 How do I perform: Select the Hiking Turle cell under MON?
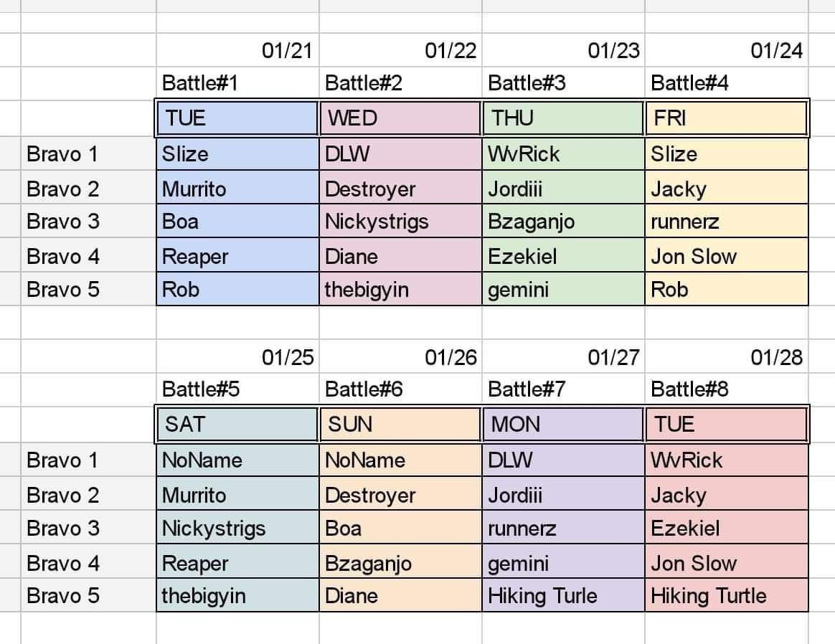563,595
